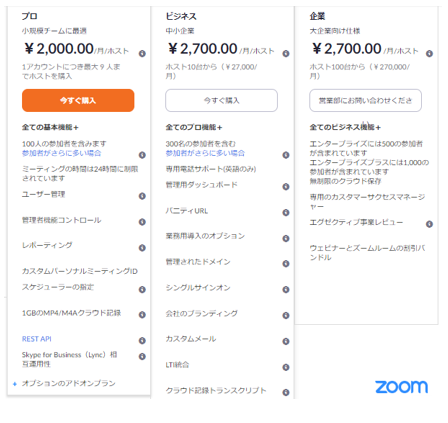Image resolution: width=448 pixels, height=423 pixels.
Task: Open the 参加者がさらに多い場合 link under 100人
Action: 61,153
